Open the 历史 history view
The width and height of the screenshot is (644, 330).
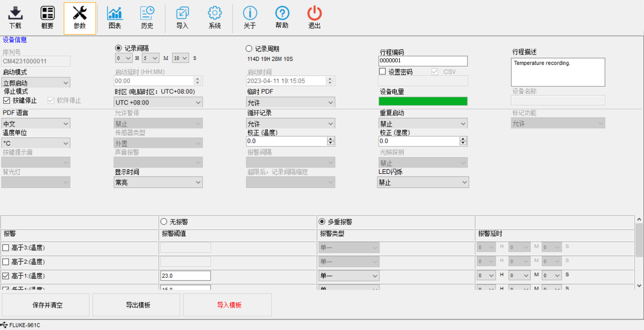tap(147, 18)
